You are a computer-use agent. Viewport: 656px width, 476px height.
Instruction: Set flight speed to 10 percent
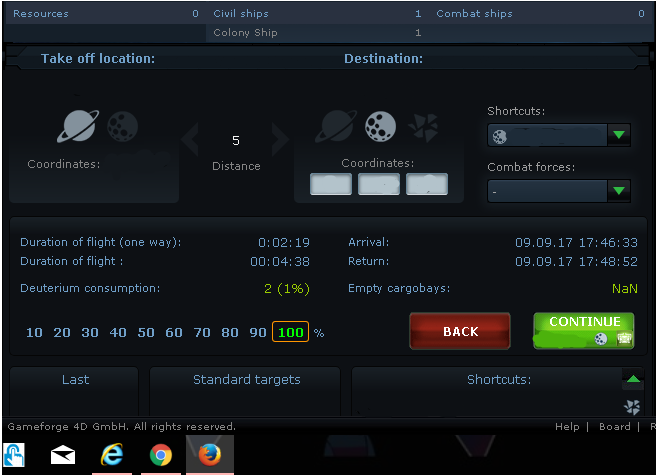click(x=34, y=333)
